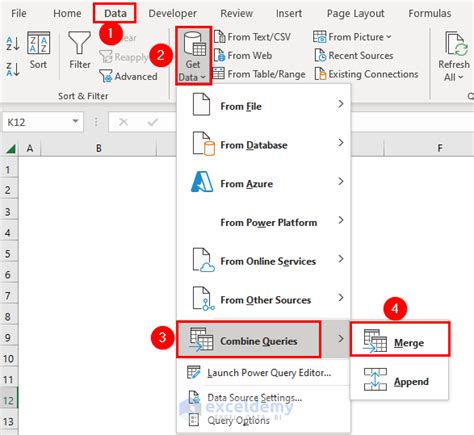
Task: Click Reapply filter
Action: (124, 57)
